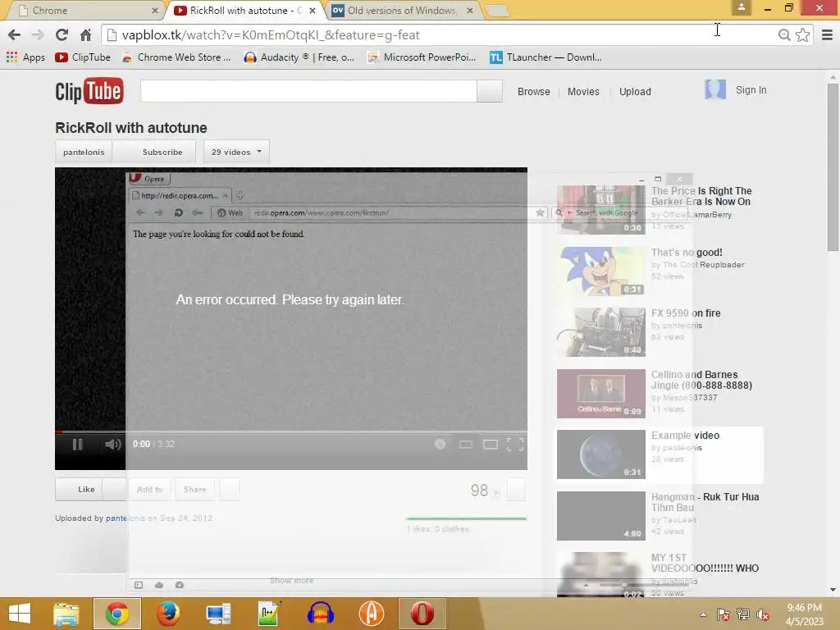Image resolution: width=840 pixels, height=630 pixels.
Task: Open the Action Center flag icon
Action: pyautogui.click(x=724, y=614)
